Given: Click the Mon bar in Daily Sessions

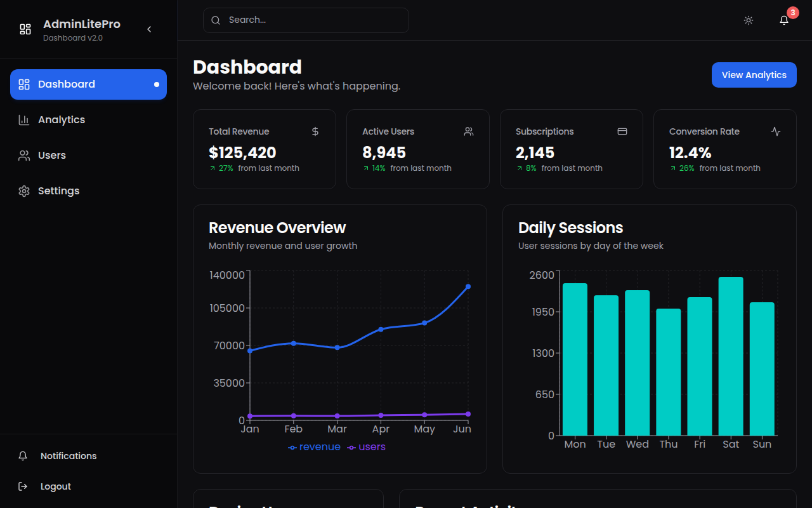Looking at the screenshot, I should point(575,359).
